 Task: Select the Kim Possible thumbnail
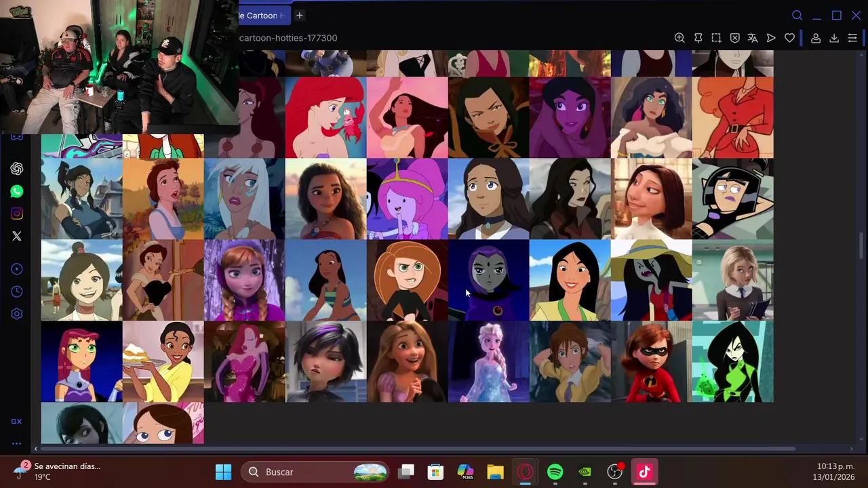407,280
